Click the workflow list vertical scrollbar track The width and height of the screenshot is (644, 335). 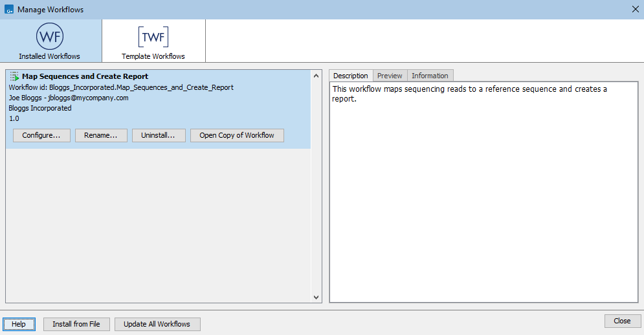point(316,194)
